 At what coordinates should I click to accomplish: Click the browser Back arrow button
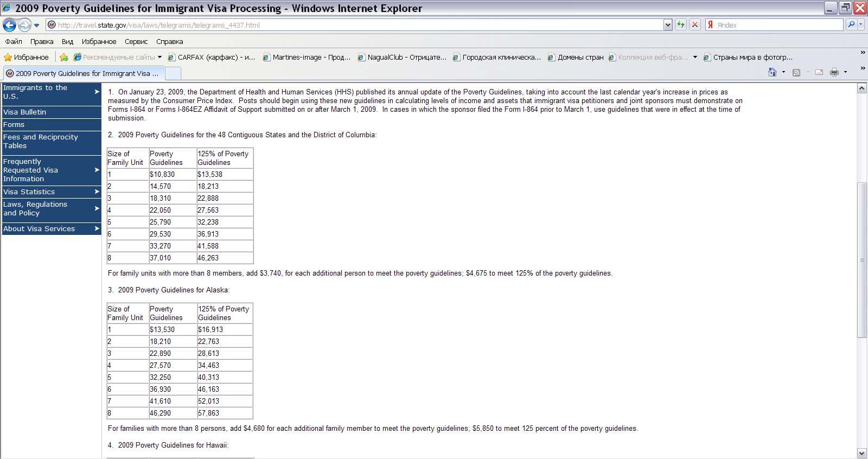tap(9, 25)
